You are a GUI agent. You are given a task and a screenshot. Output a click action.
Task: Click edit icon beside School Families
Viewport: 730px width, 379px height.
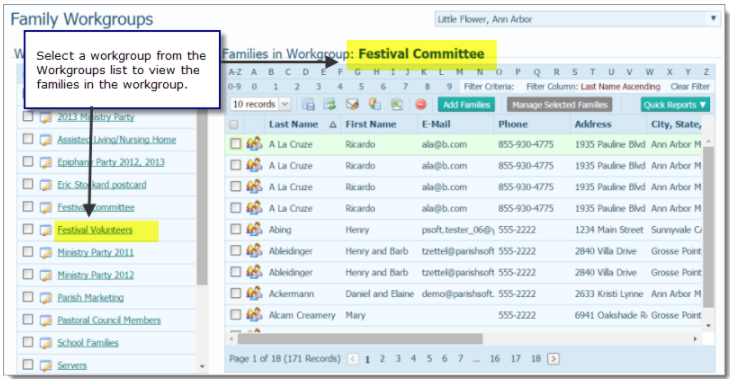pyautogui.click(x=46, y=343)
